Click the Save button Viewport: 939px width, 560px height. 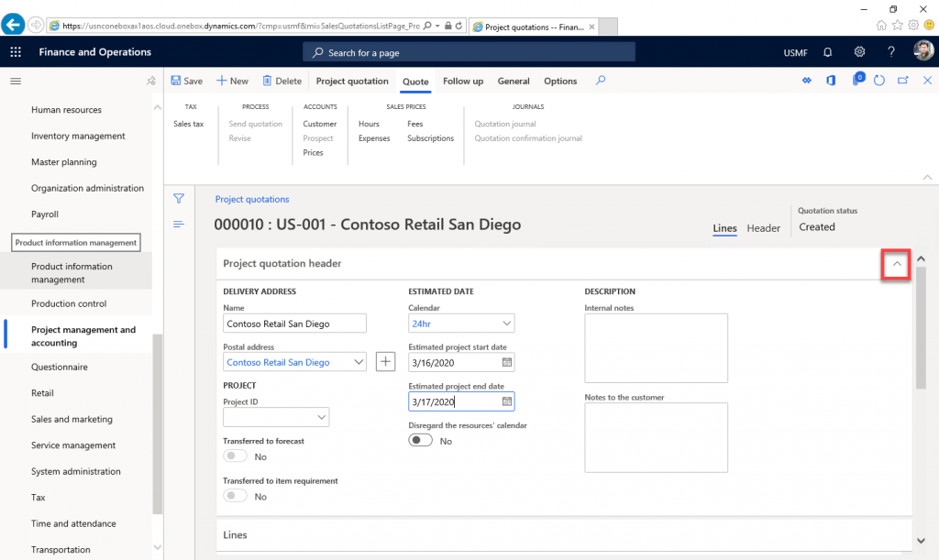pyautogui.click(x=186, y=81)
